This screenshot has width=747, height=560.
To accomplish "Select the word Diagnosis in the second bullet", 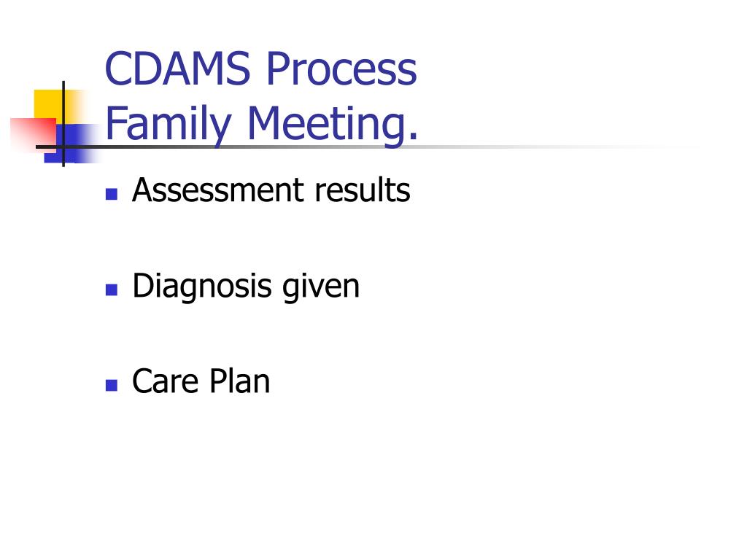I will (x=202, y=287).
